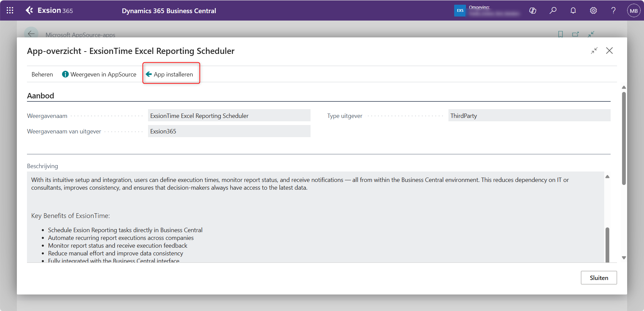Click the Beschrijving label
This screenshot has height=311, width=644.
(x=42, y=166)
